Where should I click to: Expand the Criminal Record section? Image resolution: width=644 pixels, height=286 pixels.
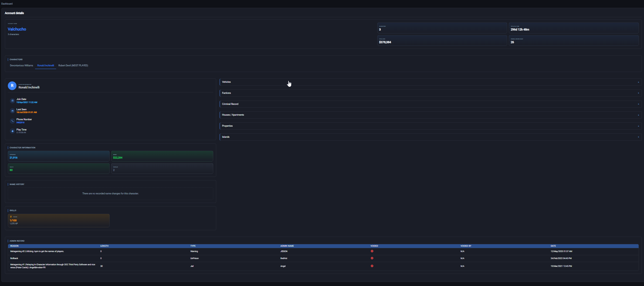pyautogui.click(x=431, y=104)
